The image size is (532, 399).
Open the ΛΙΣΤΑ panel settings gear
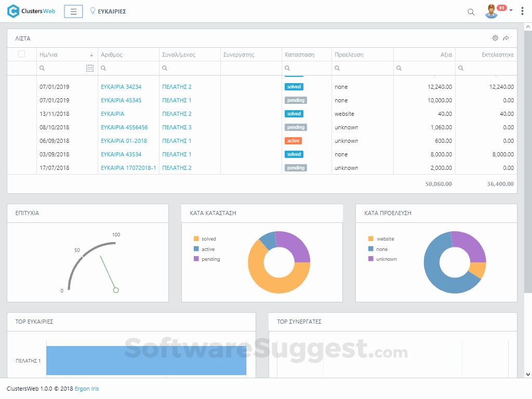pos(495,38)
